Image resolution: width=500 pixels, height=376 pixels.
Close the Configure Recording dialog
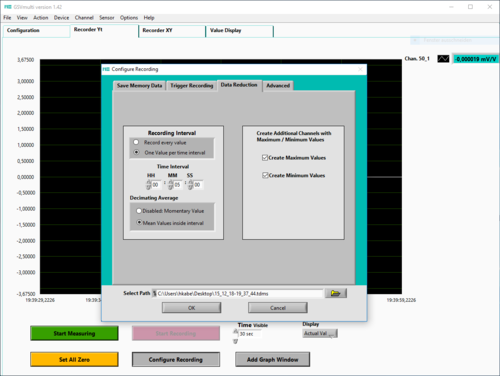tap(360, 69)
